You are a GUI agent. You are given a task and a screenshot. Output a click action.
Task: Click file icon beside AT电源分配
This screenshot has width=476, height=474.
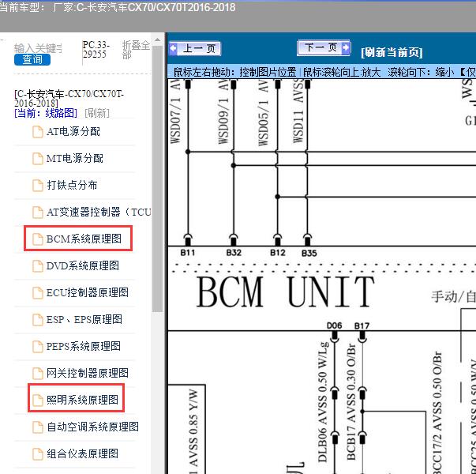pos(38,132)
